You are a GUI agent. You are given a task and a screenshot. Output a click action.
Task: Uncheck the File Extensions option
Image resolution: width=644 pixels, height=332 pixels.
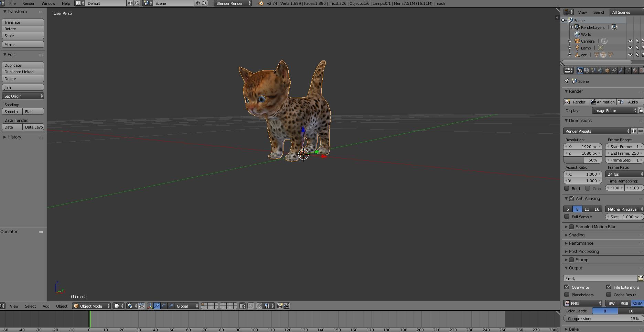click(609, 287)
